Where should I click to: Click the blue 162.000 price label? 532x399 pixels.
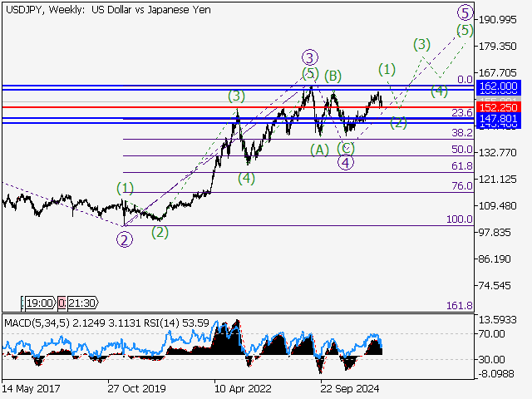498,86
